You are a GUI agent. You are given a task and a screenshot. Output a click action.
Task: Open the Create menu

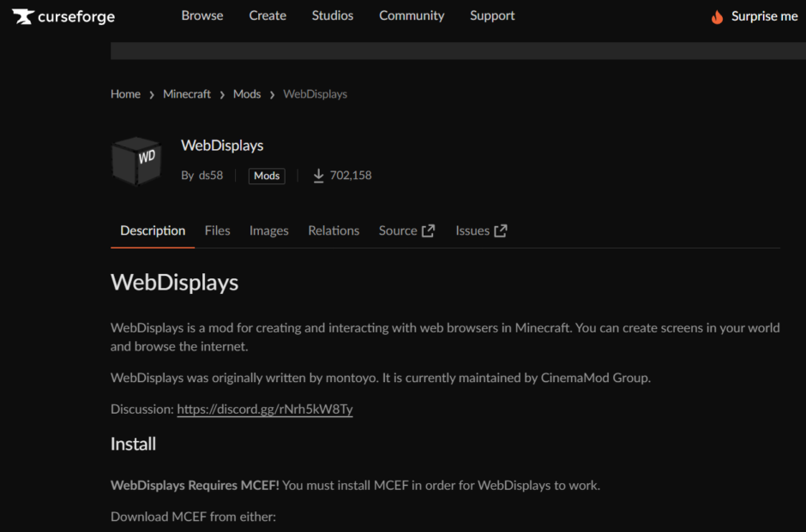coord(267,15)
